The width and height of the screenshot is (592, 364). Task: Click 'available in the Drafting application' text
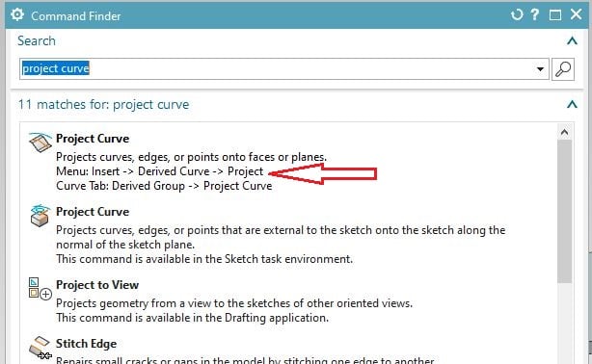point(192,318)
